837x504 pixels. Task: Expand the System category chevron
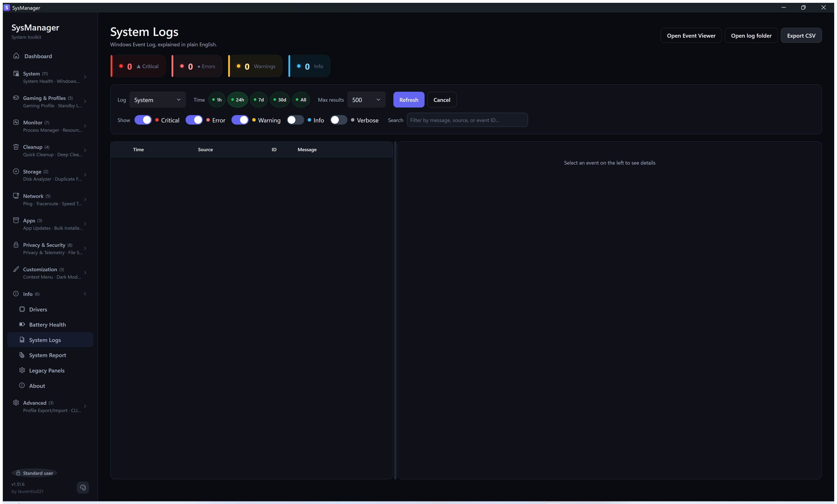(x=85, y=77)
